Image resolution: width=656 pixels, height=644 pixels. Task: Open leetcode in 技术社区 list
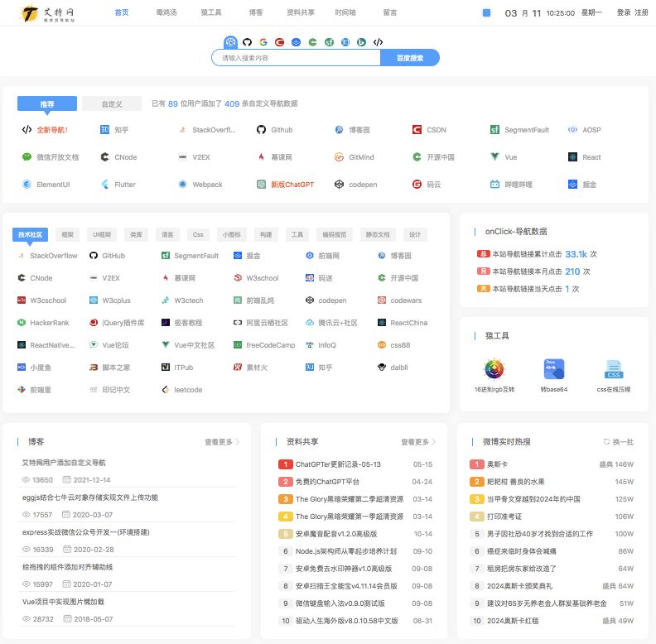(x=182, y=390)
